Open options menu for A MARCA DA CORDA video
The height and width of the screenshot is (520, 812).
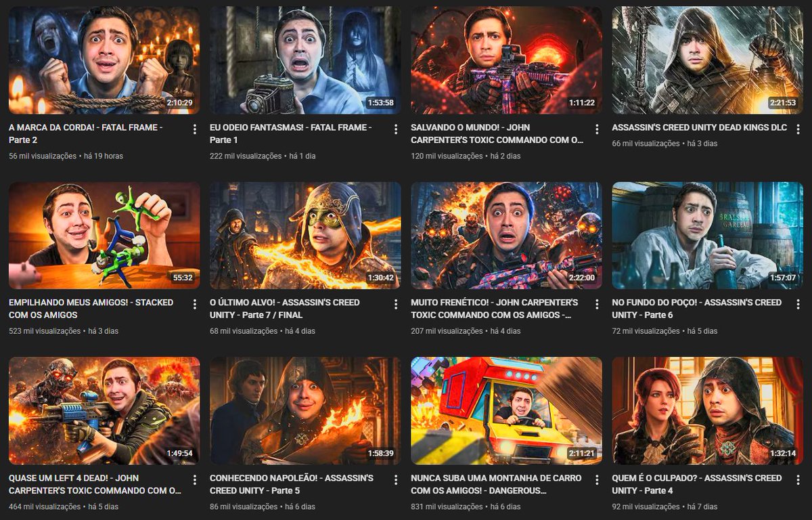click(195, 129)
